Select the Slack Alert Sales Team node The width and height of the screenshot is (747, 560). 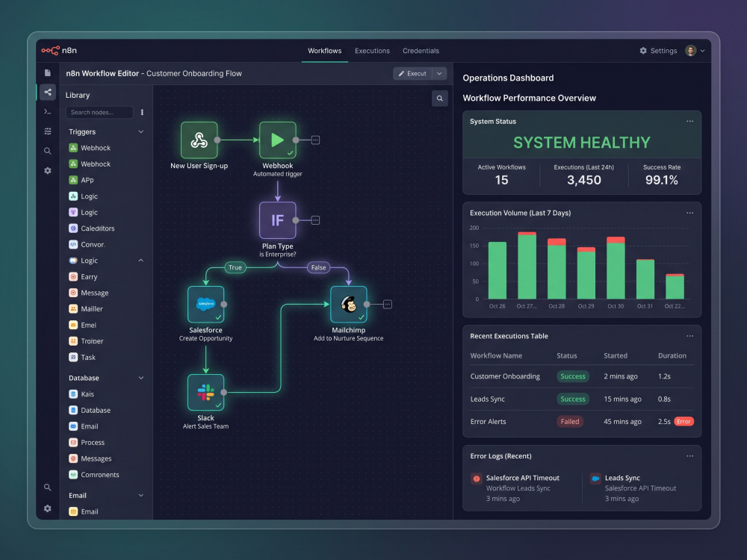tap(206, 393)
